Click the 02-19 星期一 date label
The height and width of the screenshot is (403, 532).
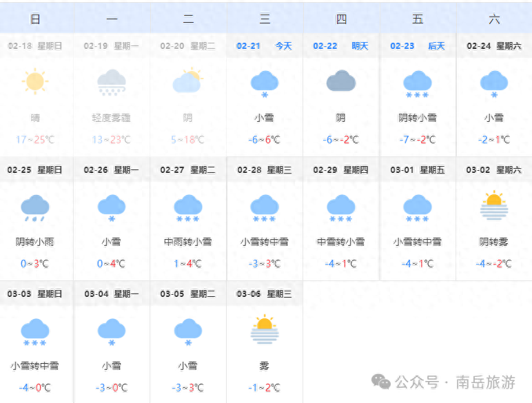(111, 45)
